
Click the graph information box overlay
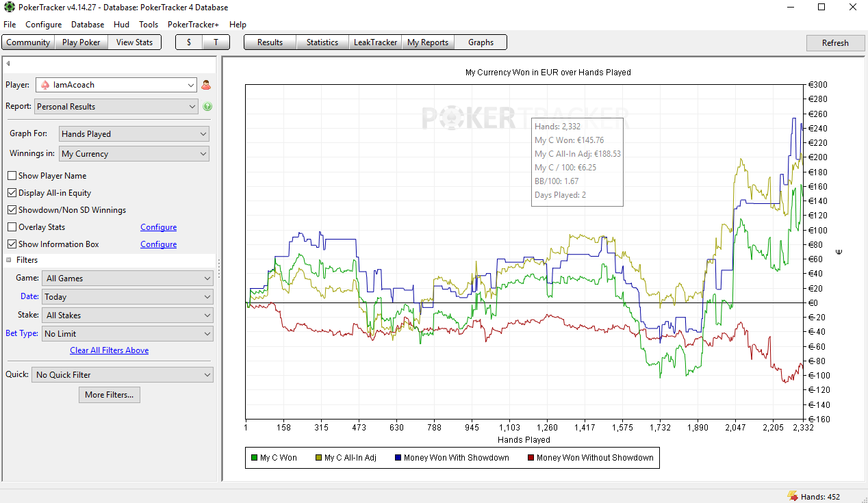coord(578,162)
